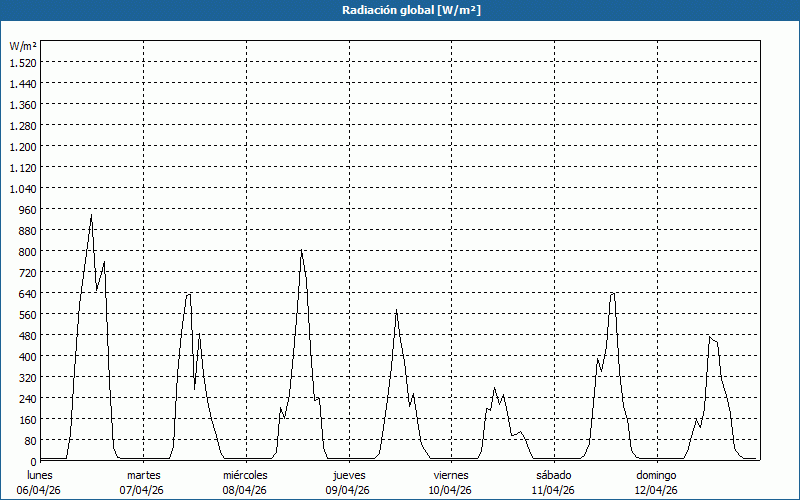
Task: Click the 12/04/26 date label
Action: pos(656,489)
